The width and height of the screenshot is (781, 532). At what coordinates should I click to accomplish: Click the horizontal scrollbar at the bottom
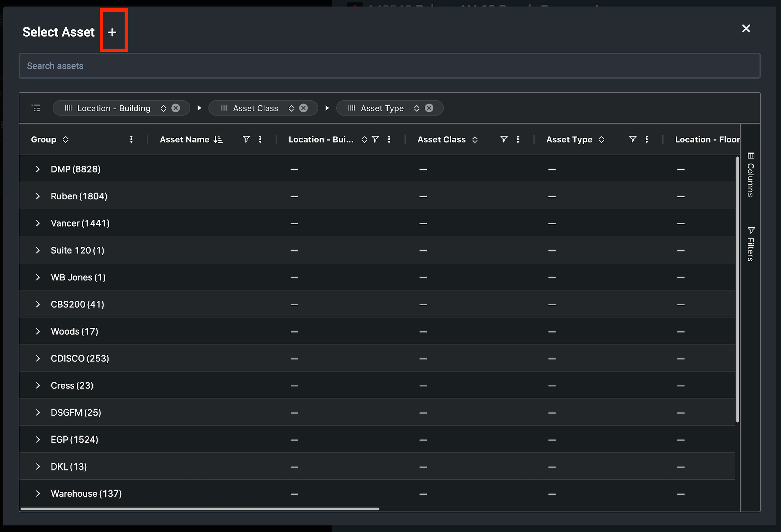200,509
